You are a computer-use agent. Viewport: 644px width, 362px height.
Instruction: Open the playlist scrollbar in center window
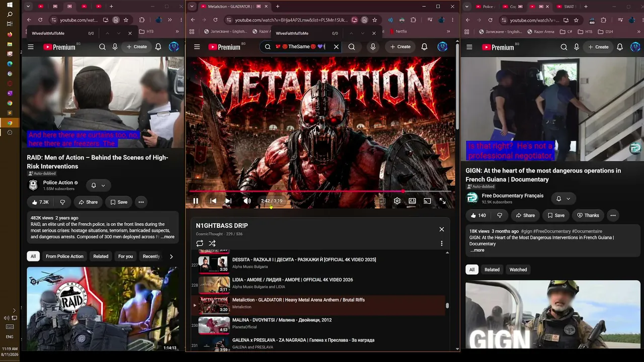click(x=447, y=305)
